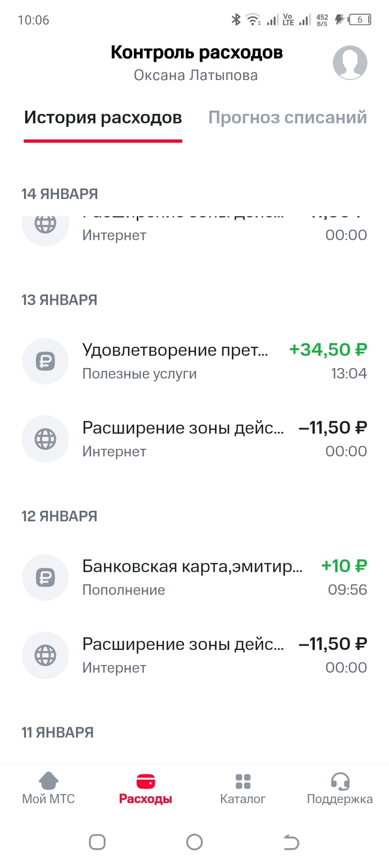Tap the Поддержка headset icon
The image size is (389, 868).
[x=340, y=781]
